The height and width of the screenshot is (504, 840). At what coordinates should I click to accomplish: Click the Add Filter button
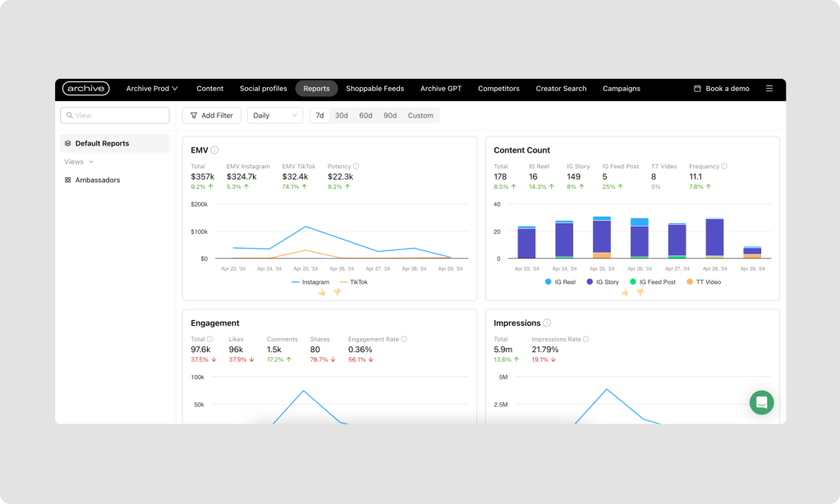point(211,116)
